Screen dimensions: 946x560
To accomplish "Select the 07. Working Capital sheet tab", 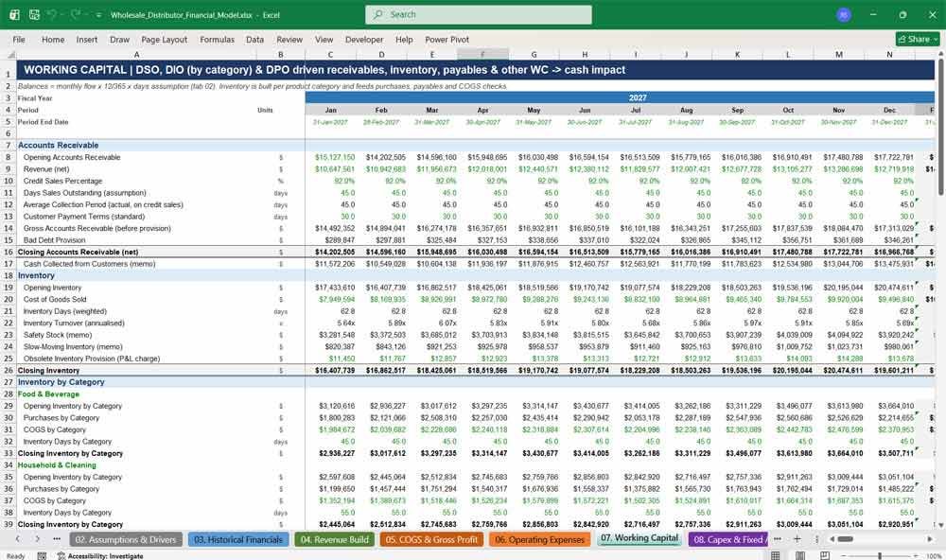I will tap(639, 538).
